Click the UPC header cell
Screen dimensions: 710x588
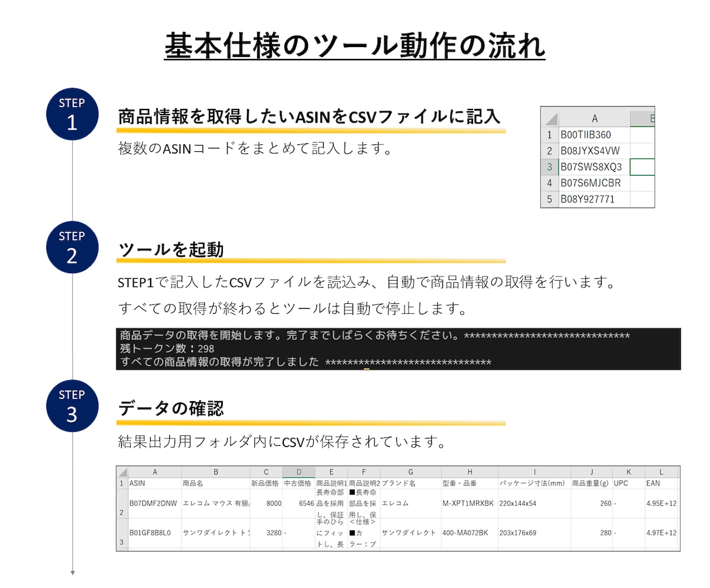click(629, 483)
